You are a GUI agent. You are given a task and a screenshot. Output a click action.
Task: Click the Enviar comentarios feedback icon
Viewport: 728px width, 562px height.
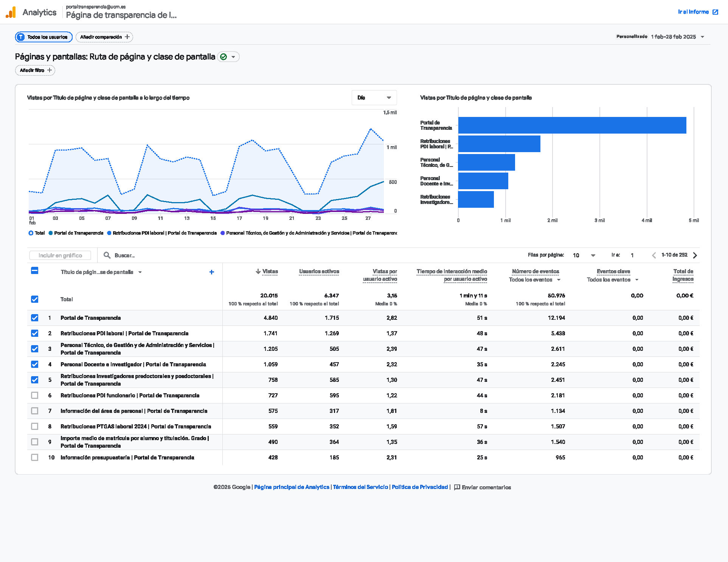[x=457, y=487]
